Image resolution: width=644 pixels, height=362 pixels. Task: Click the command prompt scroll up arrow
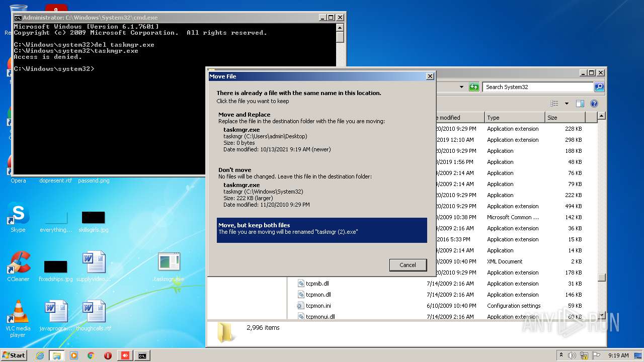click(x=340, y=27)
